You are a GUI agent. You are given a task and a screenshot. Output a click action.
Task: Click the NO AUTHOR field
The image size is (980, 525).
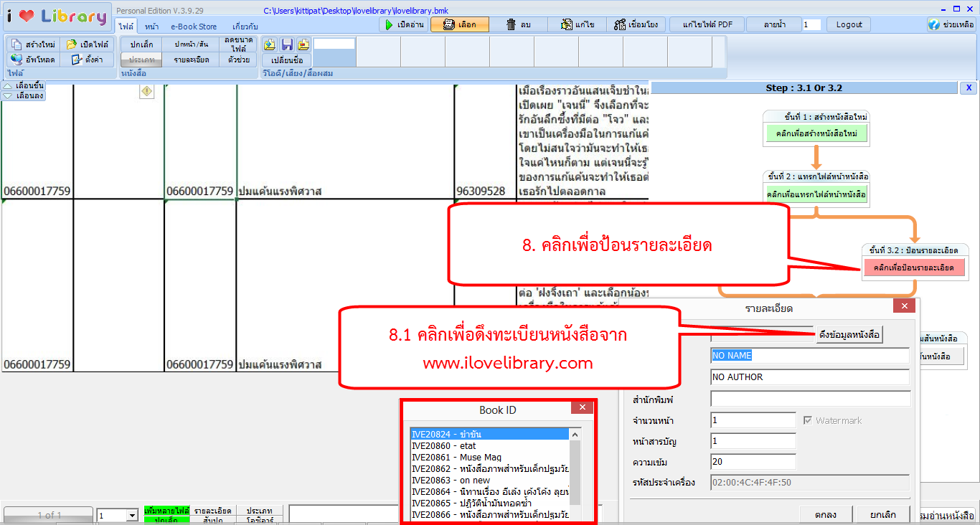point(810,377)
